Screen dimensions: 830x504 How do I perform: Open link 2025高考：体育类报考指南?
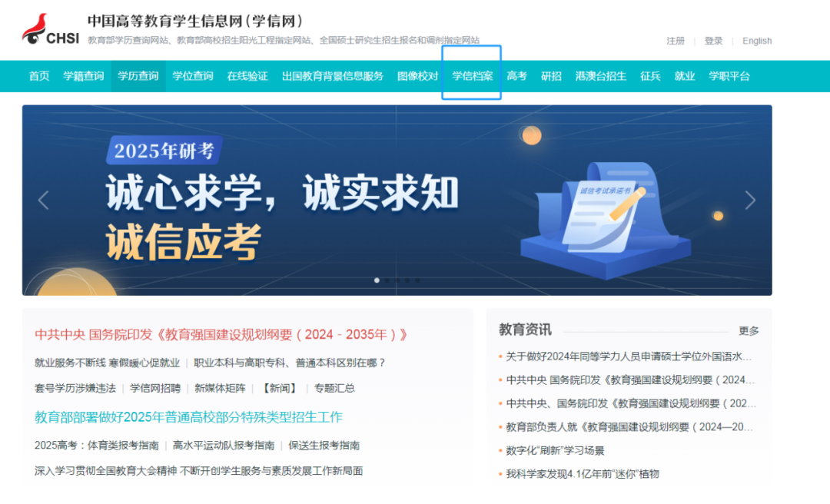(97, 446)
